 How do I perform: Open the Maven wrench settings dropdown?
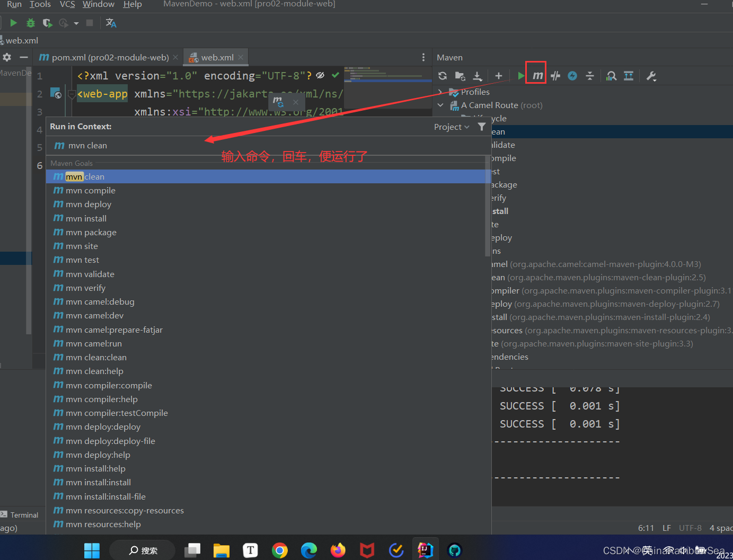click(x=651, y=76)
